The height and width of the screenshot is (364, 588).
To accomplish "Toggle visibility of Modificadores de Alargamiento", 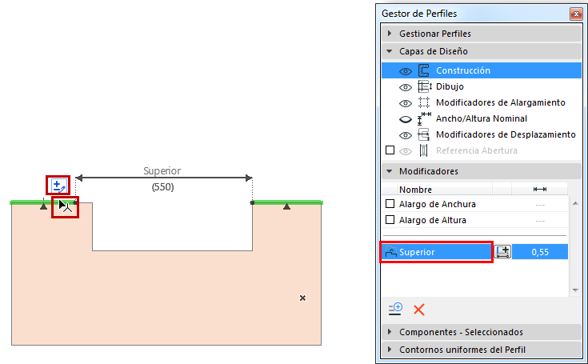I will tap(406, 103).
